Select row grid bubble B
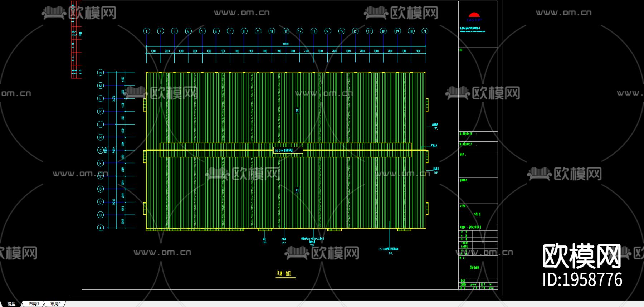 [101, 215]
